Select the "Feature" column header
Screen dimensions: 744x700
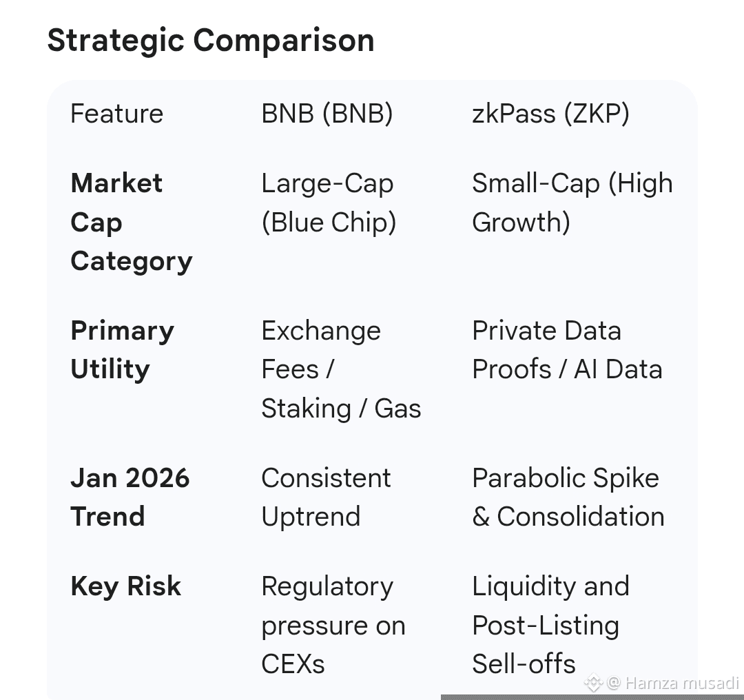tap(117, 114)
